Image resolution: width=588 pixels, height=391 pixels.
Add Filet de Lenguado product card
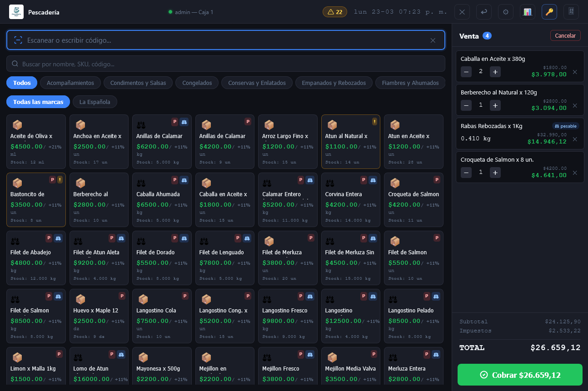pyautogui.click(x=225, y=257)
